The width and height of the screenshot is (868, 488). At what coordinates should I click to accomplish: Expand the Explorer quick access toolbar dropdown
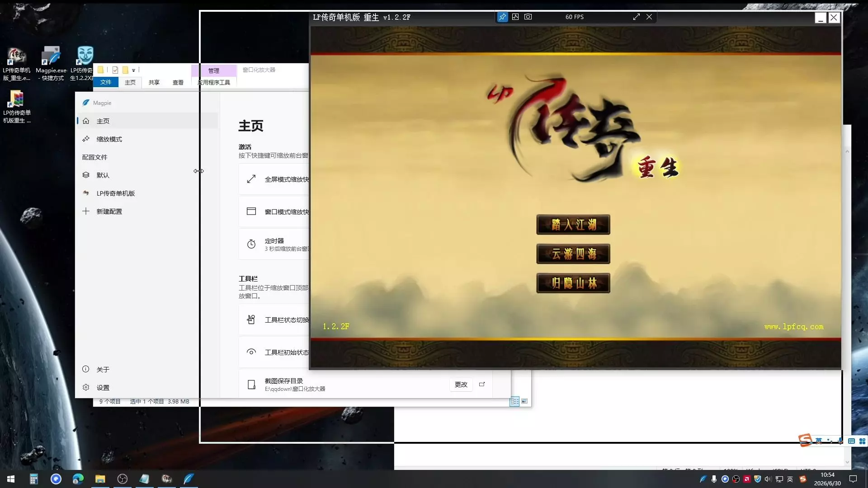click(x=133, y=70)
